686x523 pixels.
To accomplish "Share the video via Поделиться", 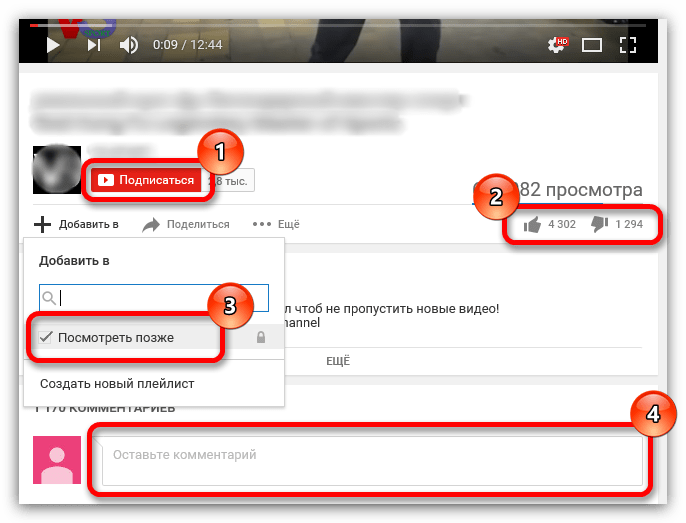I will (186, 225).
